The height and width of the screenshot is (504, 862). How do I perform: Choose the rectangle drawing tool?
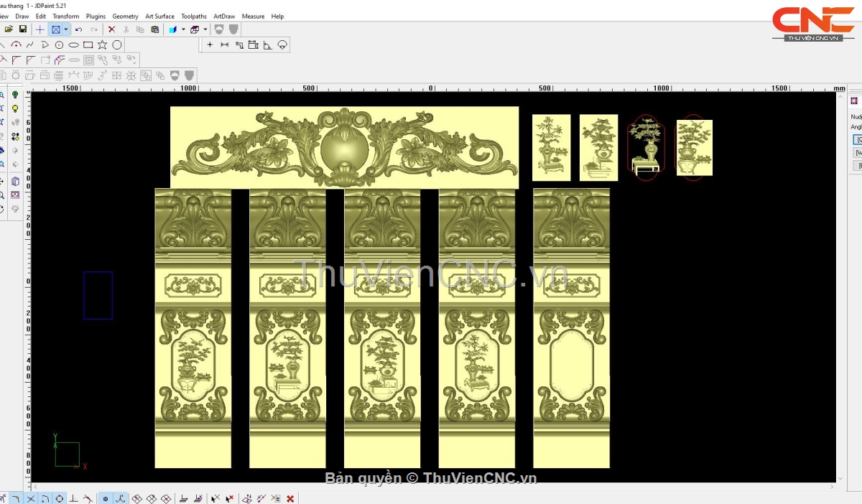(x=88, y=45)
